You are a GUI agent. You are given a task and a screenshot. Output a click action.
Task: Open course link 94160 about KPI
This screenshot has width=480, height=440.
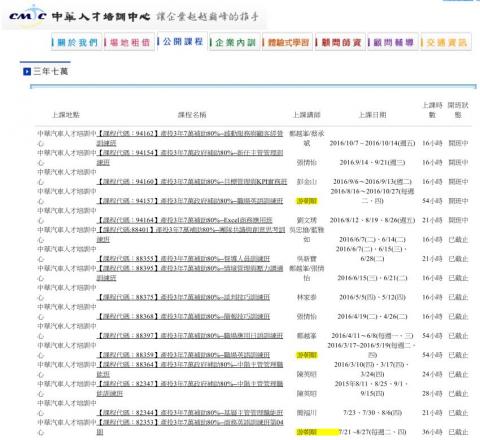point(192,182)
